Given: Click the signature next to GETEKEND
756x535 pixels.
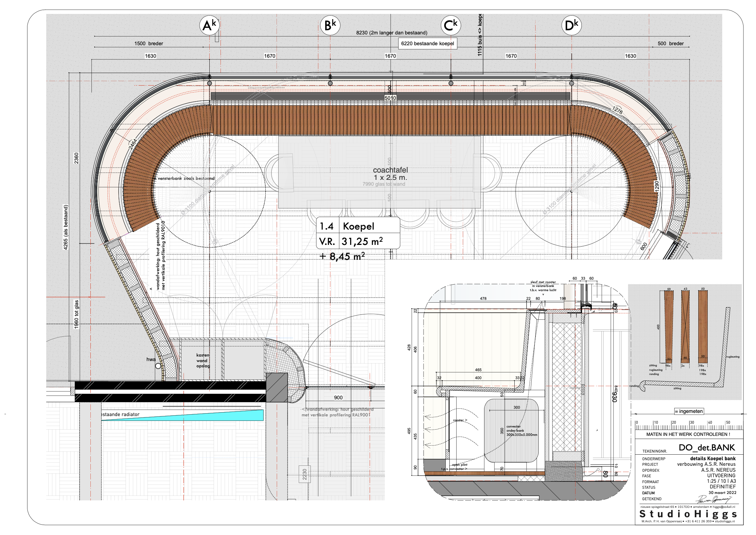Looking at the screenshot, I should tap(713, 500).
